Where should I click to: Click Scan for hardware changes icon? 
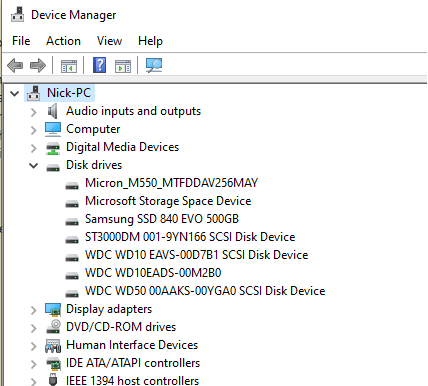pos(154,65)
